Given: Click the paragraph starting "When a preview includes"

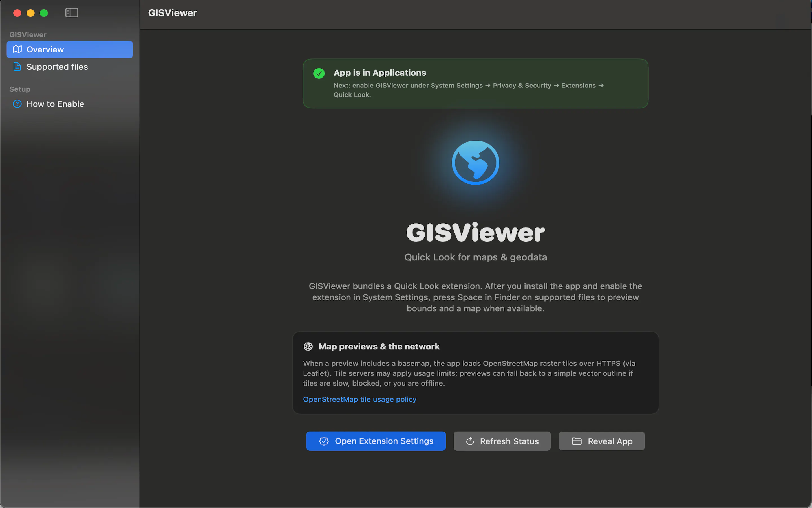Looking at the screenshot, I should 469,373.
